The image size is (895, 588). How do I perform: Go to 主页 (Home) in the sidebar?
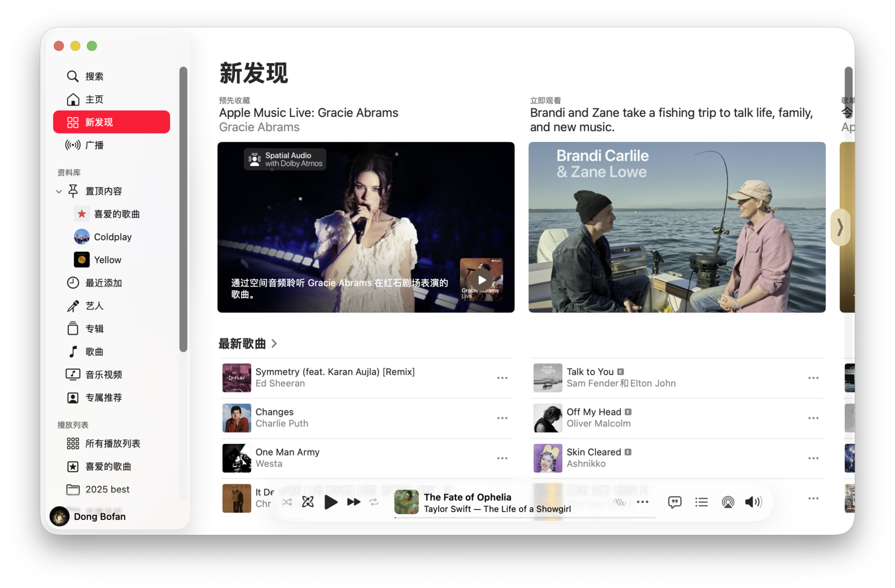94,99
